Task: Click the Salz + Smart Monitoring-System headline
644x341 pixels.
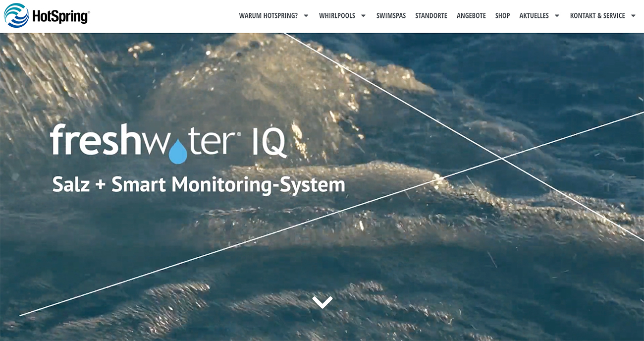Action: (199, 185)
